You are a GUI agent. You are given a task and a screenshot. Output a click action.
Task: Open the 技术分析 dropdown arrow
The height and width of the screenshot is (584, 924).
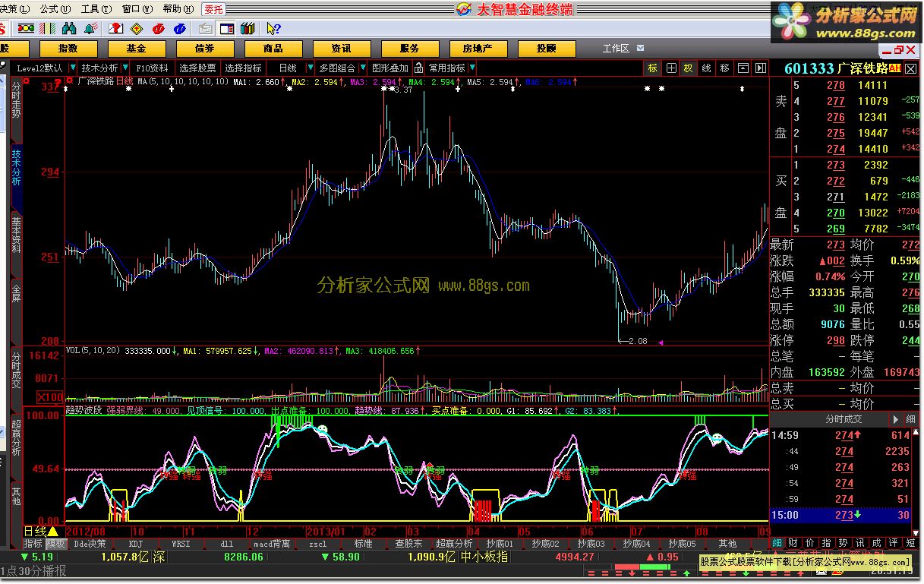tap(126, 68)
